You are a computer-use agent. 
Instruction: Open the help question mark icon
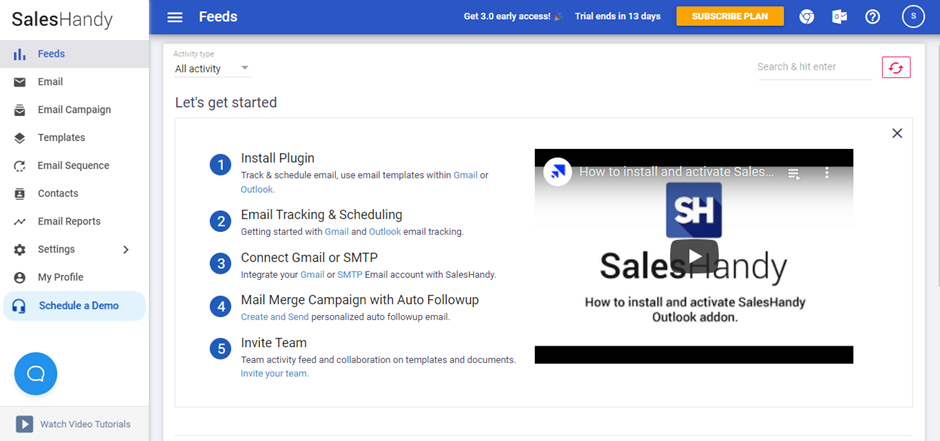(x=872, y=17)
